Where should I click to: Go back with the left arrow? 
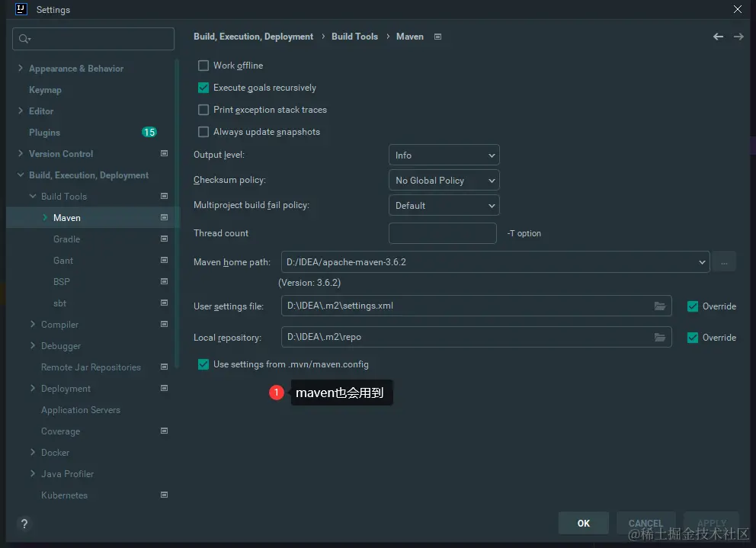718,37
